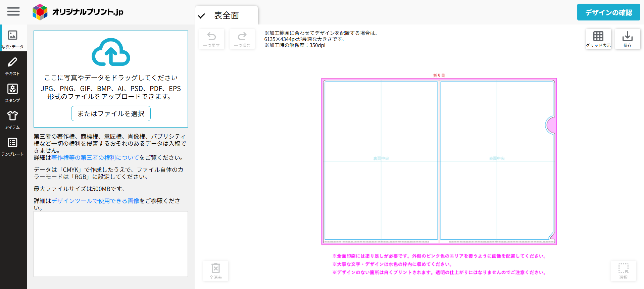Click the 全消去 clear all icon

(x=215, y=271)
